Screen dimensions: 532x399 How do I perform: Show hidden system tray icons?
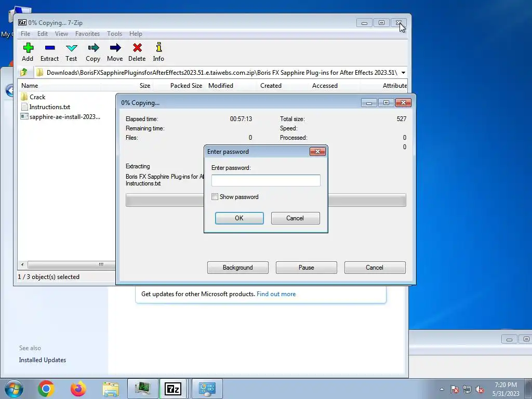pos(442,389)
